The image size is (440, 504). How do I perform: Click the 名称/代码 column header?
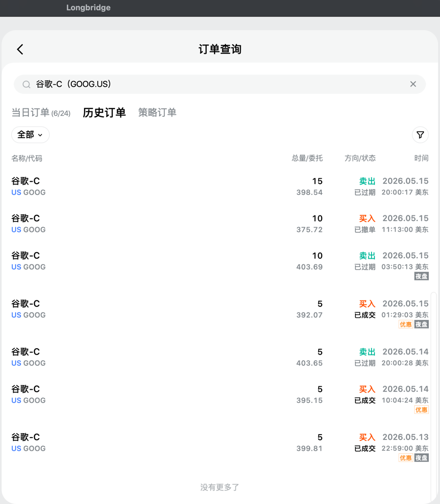coord(27,158)
